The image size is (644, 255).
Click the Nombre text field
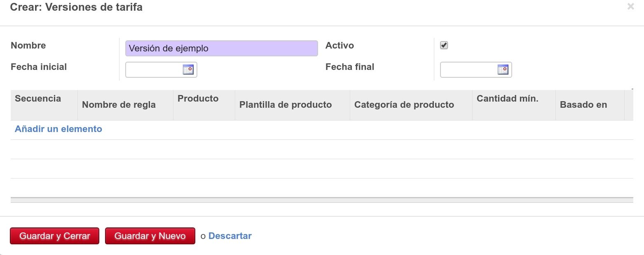(x=221, y=48)
